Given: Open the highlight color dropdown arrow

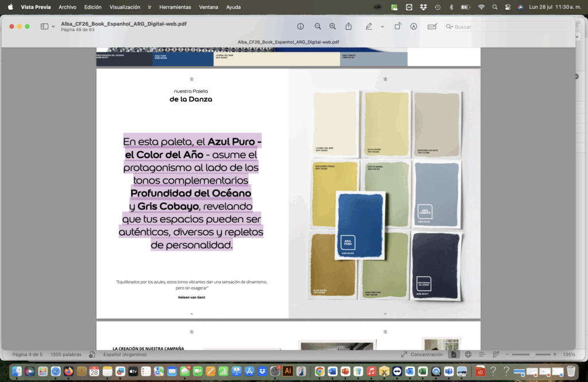Looking at the screenshot, I should point(382,26).
